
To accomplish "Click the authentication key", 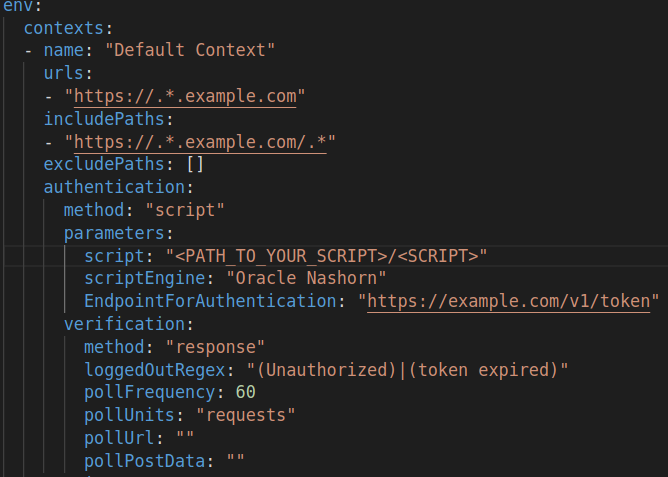I will (113, 186).
